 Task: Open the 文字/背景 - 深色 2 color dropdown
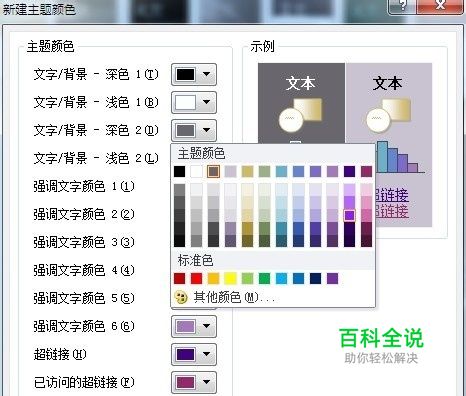click(x=194, y=130)
